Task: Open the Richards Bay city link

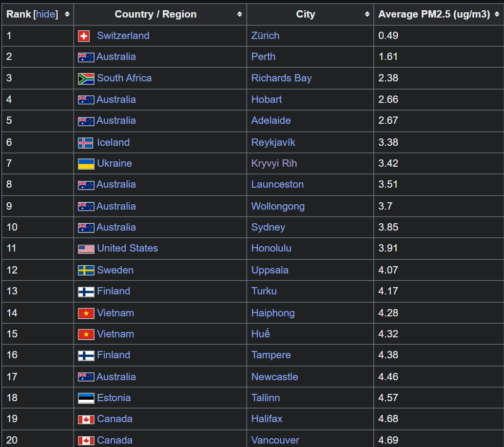Action: [282, 78]
